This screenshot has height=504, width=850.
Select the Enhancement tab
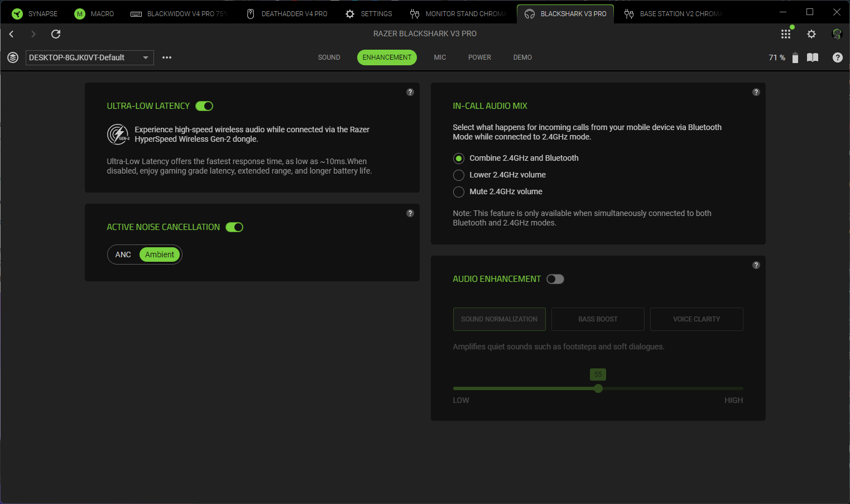click(387, 57)
